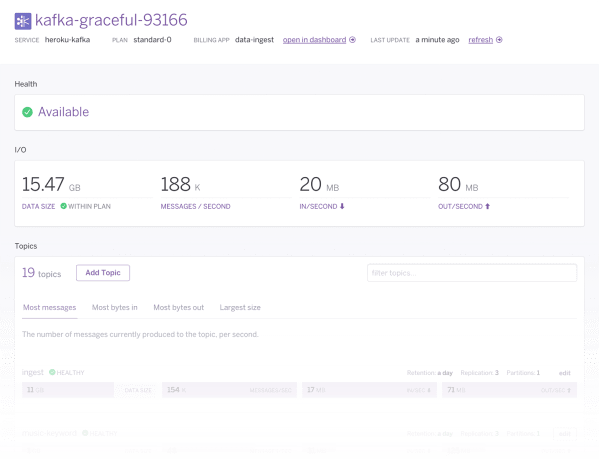Click the heroku-kafka service value
The width and height of the screenshot is (599, 473).
pyautogui.click(x=68, y=40)
